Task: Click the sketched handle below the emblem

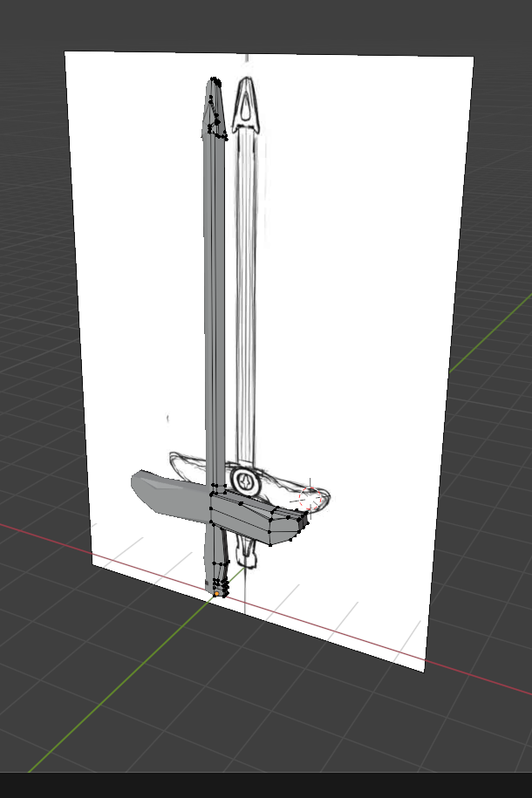Action: pyautogui.click(x=247, y=549)
